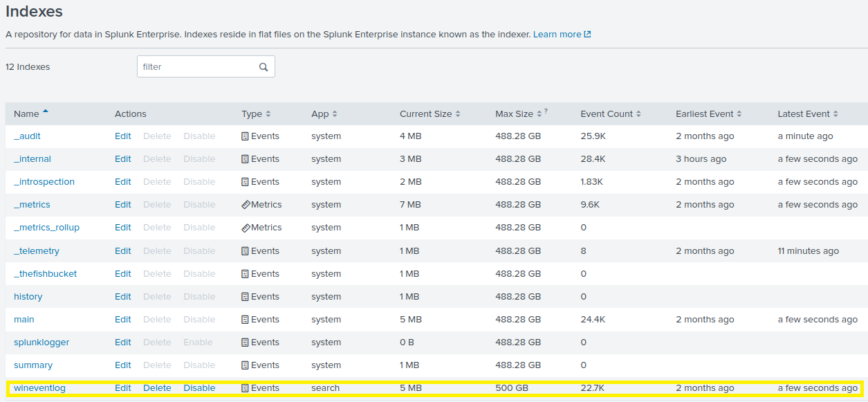
Task: Edit the history index
Action: tap(123, 297)
